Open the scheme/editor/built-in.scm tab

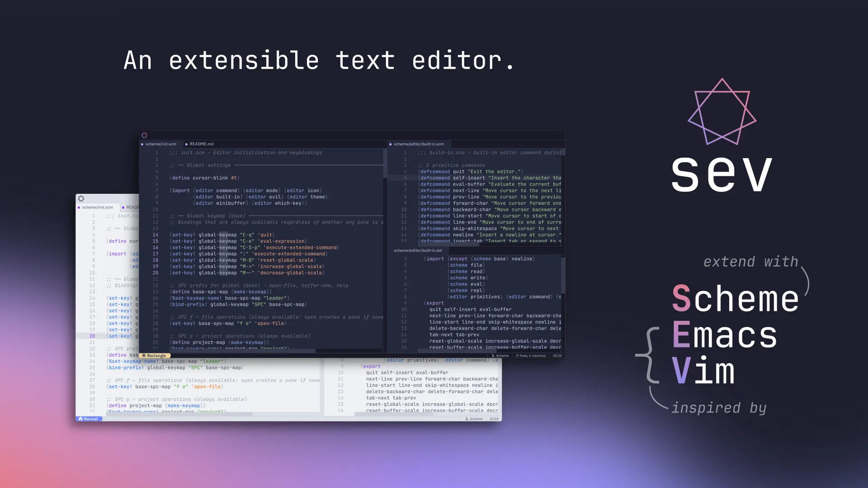click(419, 144)
